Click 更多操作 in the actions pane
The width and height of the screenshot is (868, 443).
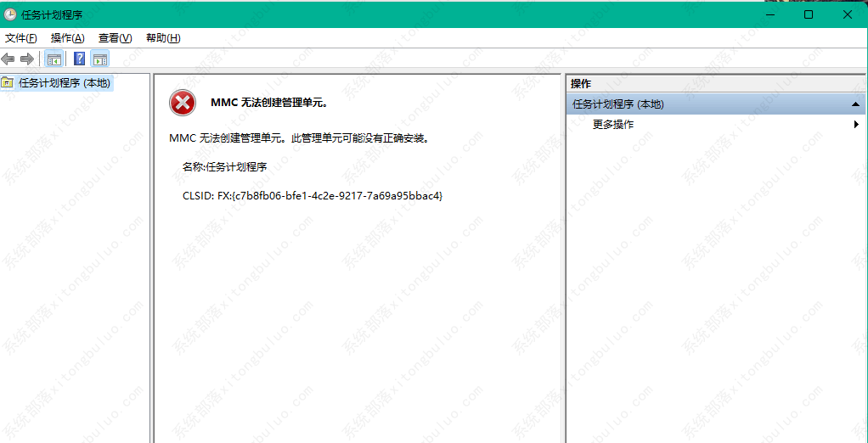[613, 125]
